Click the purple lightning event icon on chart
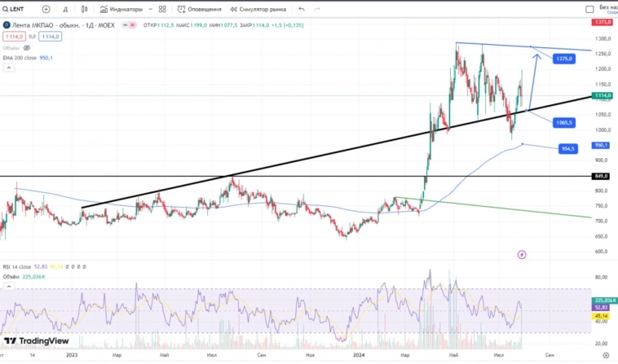The image size is (618, 364). [522, 255]
